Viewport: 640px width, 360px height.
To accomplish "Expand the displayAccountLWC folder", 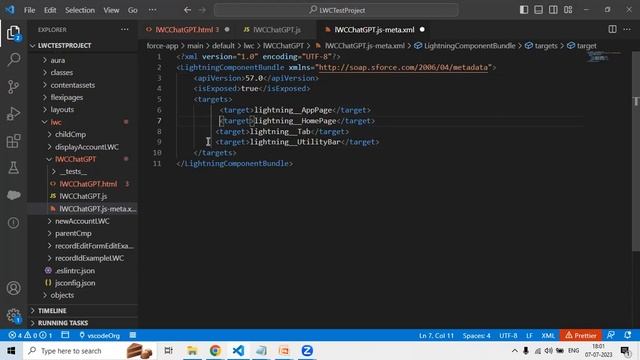I will click(x=87, y=147).
